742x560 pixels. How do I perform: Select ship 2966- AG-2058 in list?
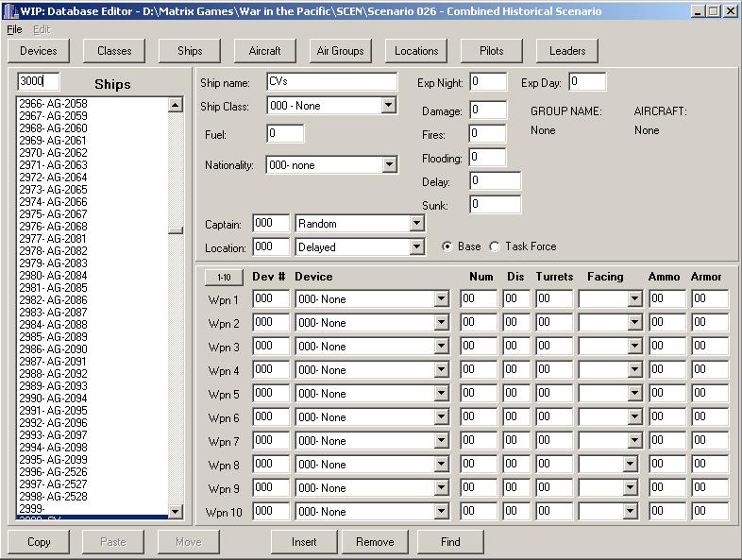click(93, 103)
